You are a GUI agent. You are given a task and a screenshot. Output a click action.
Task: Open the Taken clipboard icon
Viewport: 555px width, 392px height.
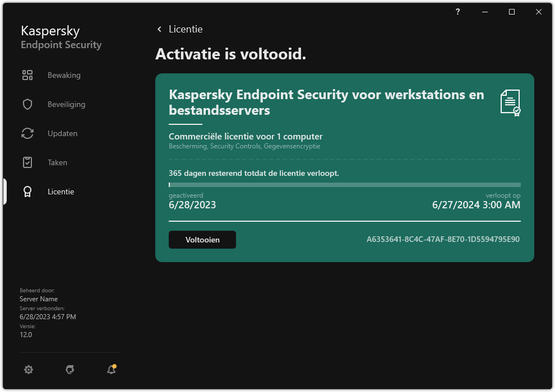27,162
